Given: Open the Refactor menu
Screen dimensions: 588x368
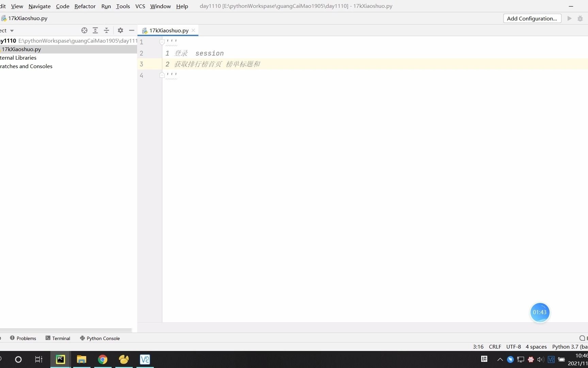Looking at the screenshot, I should pyautogui.click(x=85, y=6).
